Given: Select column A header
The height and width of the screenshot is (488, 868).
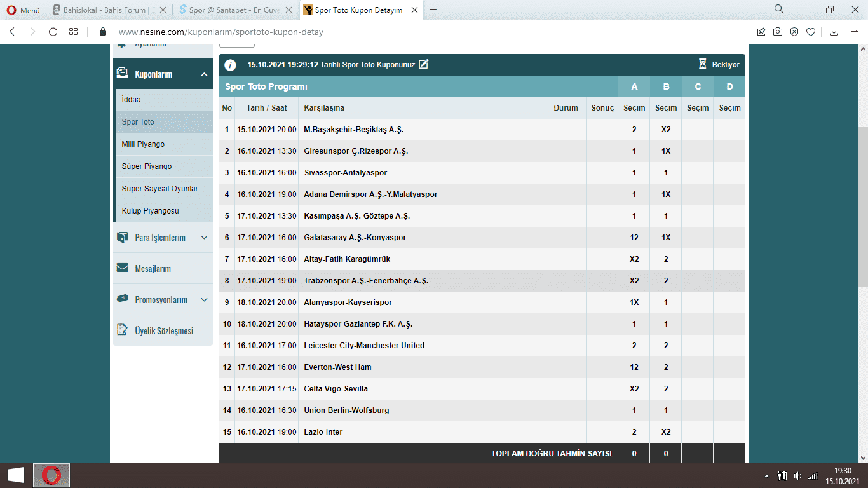Looking at the screenshot, I should point(634,86).
